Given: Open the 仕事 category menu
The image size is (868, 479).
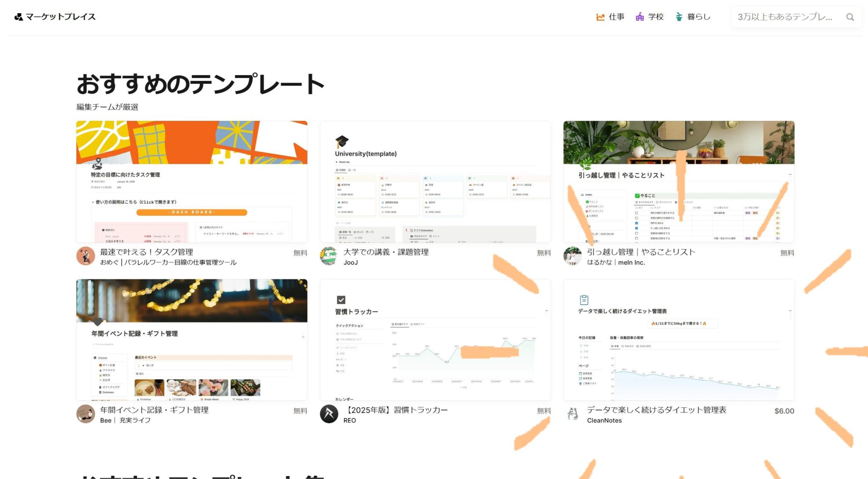Looking at the screenshot, I should 616,17.
